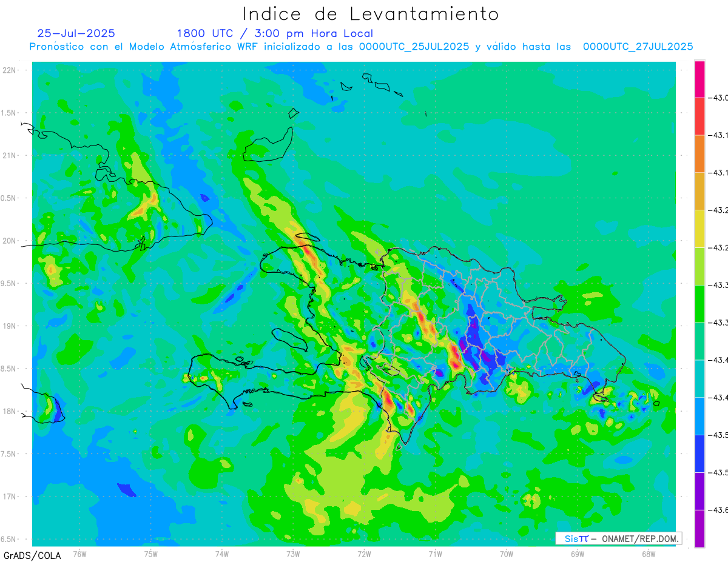Click the 71W longitude label
728x562 pixels.
pyautogui.click(x=435, y=554)
